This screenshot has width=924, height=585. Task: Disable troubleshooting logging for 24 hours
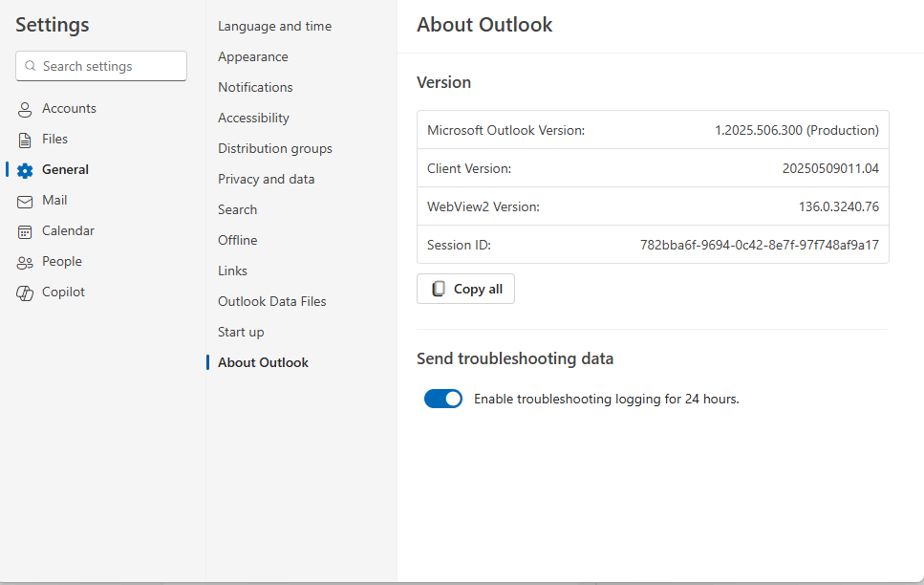(443, 399)
